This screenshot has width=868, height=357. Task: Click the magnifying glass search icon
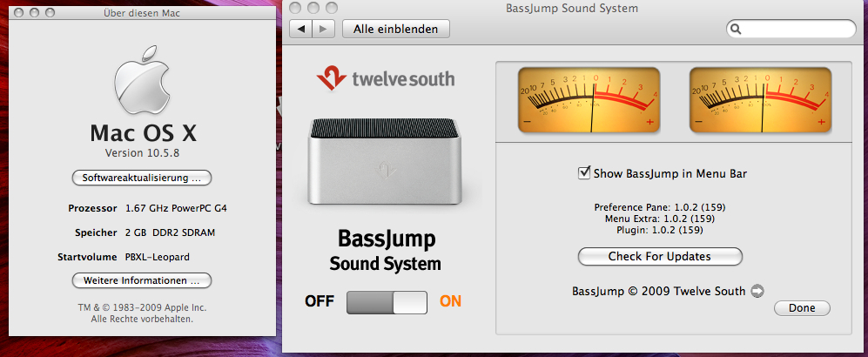point(736,30)
